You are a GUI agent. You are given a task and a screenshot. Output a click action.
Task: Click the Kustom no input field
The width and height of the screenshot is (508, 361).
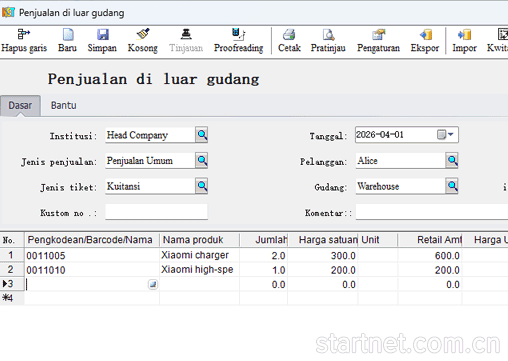(x=156, y=212)
